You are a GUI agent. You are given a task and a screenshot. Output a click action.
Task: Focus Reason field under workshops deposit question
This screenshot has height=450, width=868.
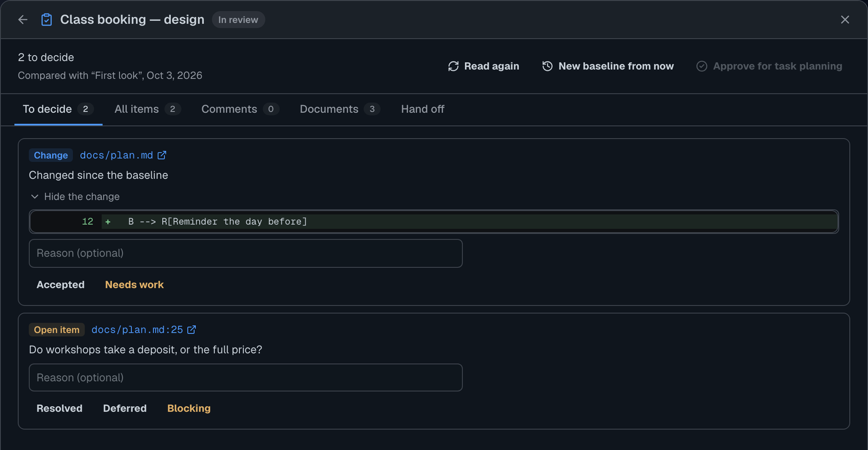(x=246, y=377)
